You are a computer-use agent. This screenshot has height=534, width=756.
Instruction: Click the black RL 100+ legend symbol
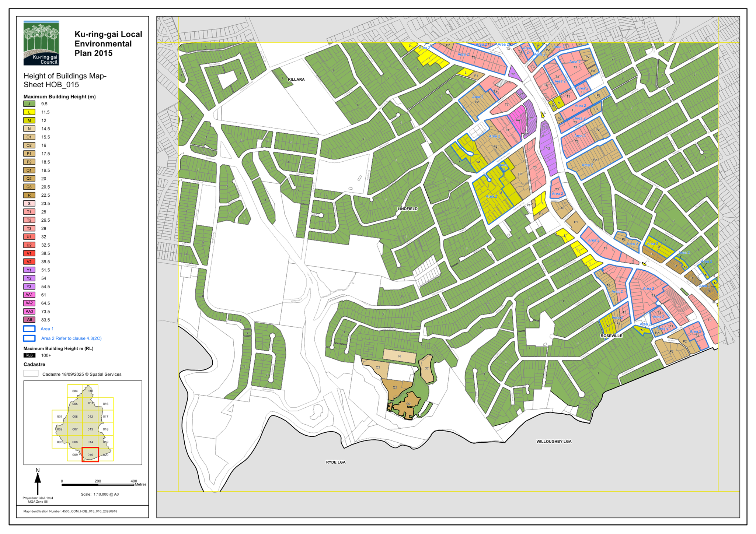coord(29,355)
